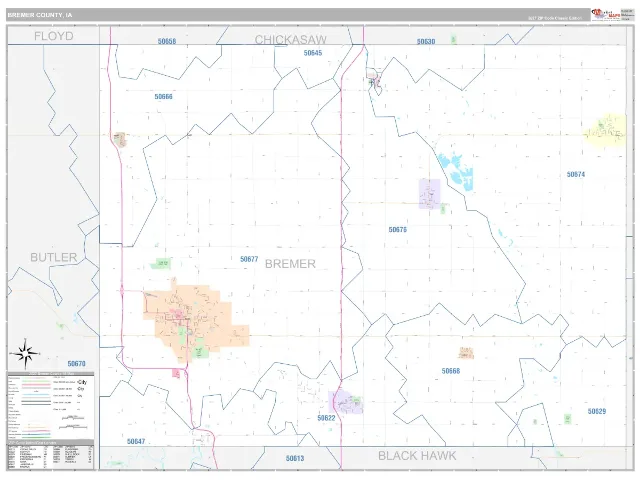Select the CHICKASAW county label
Screen dimensions: 640x480
tap(291, 40)
